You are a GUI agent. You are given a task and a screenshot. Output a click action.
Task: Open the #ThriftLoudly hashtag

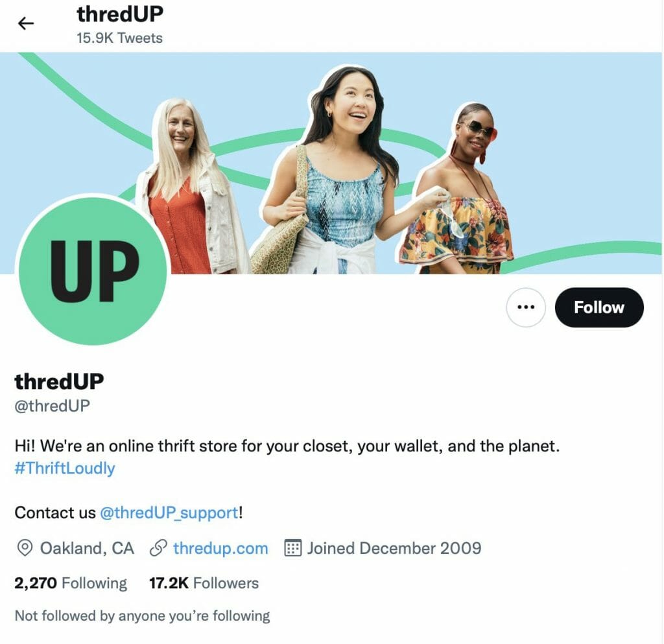pos(65,468)
